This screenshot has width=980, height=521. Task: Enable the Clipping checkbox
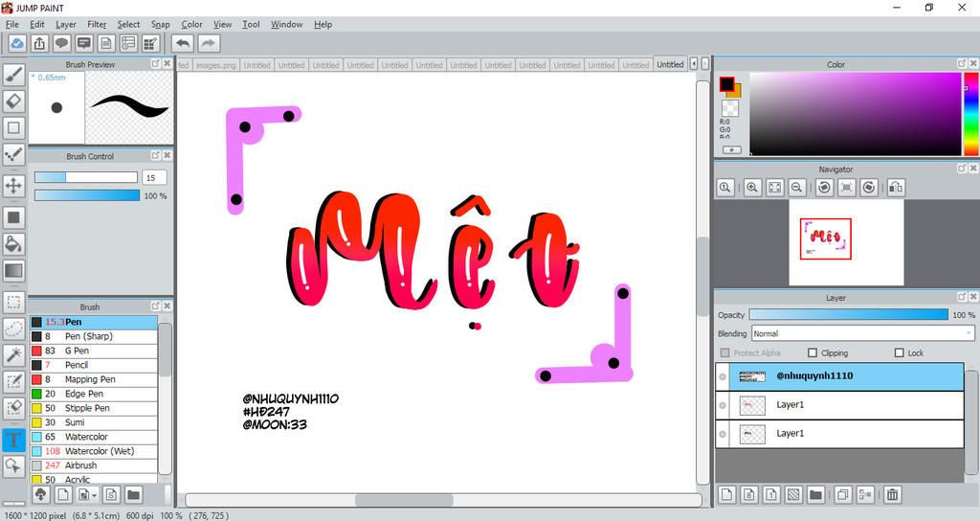813,352
